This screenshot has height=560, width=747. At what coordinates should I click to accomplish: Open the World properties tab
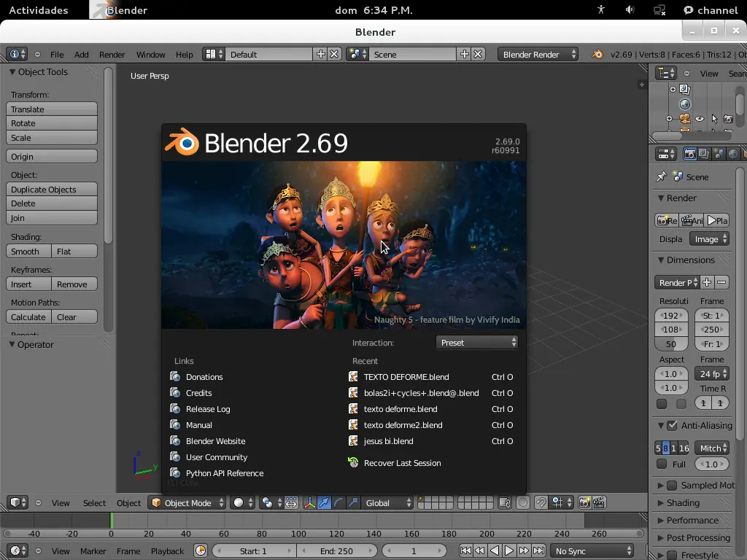click(x=732, y=154)
